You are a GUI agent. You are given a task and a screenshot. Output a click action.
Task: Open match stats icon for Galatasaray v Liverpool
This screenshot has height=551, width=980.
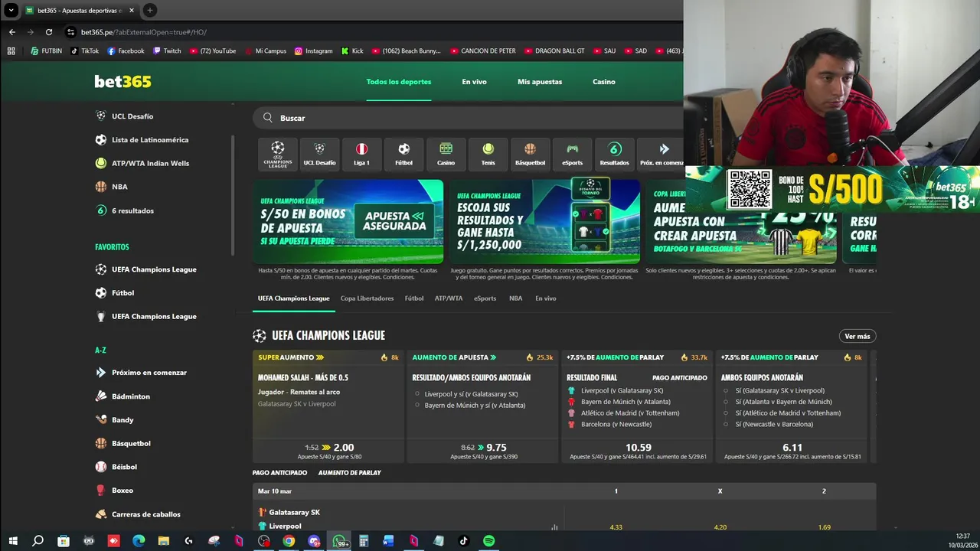point(554,527)
